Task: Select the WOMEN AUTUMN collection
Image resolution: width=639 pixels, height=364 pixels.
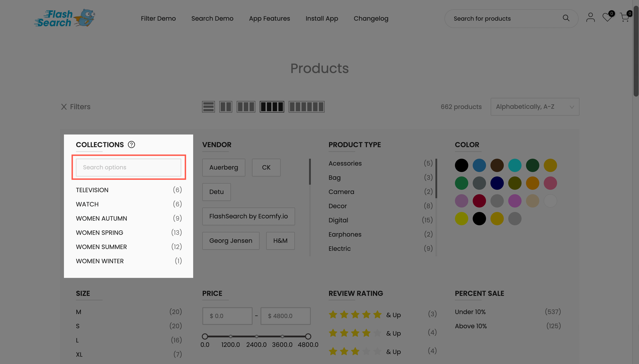Action: [129, 218]
